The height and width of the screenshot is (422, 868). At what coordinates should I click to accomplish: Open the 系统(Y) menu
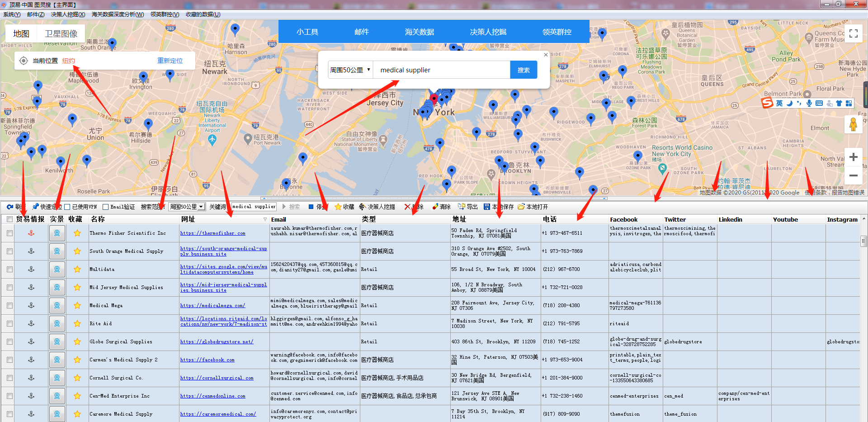(x=12, y=14)
